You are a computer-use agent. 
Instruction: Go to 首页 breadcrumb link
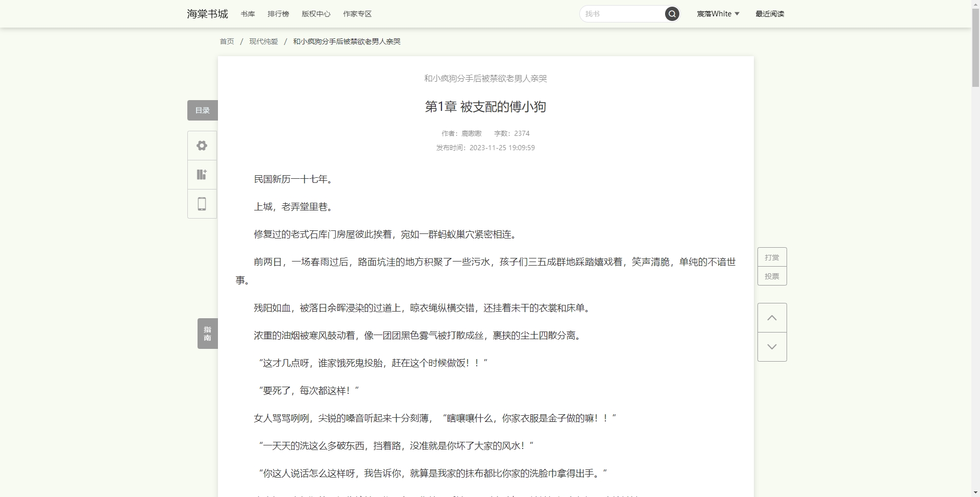[227, 41]
